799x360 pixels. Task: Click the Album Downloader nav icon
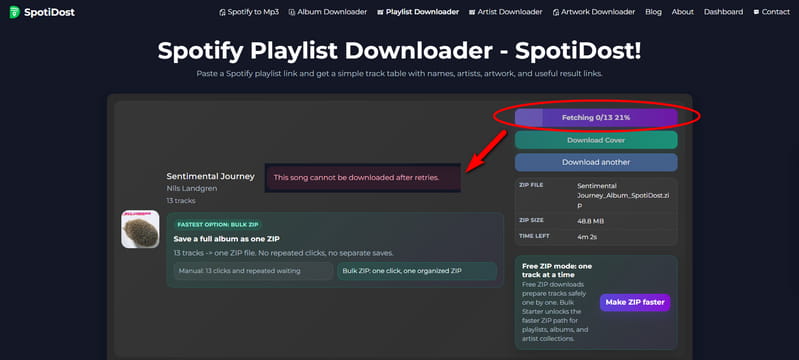291,12
